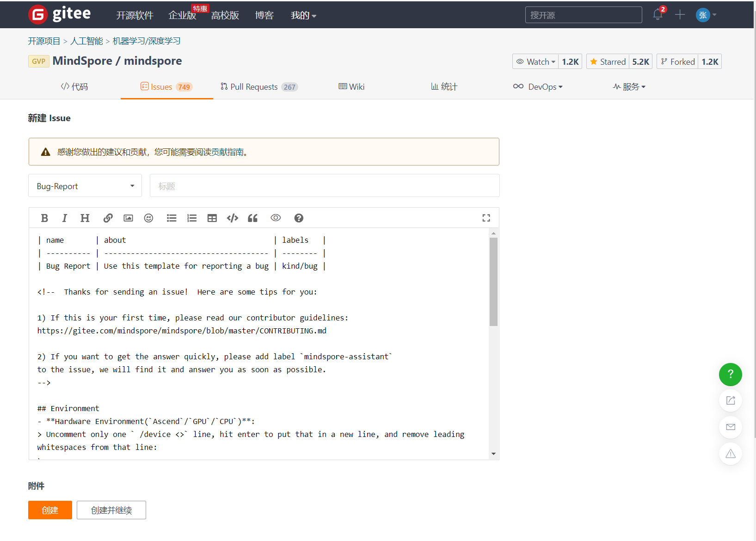Click the warning report floating button
This screenshot has width=756, height=541.
point(731,454)
